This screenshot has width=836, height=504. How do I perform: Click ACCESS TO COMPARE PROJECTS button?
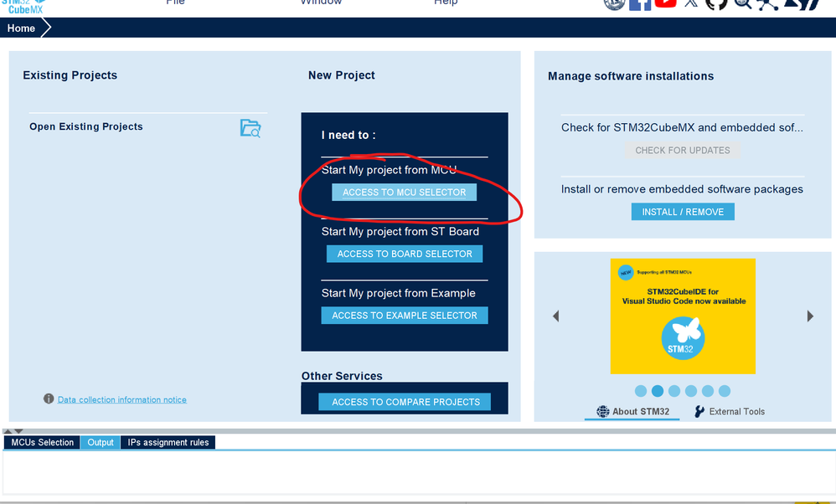(x=405, y=402)
